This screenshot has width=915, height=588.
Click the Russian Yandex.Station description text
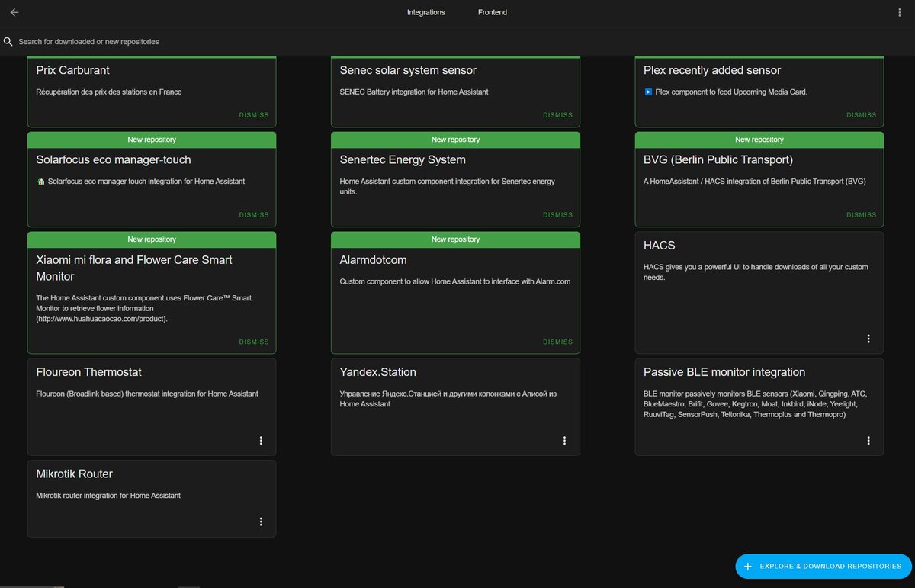448,399
